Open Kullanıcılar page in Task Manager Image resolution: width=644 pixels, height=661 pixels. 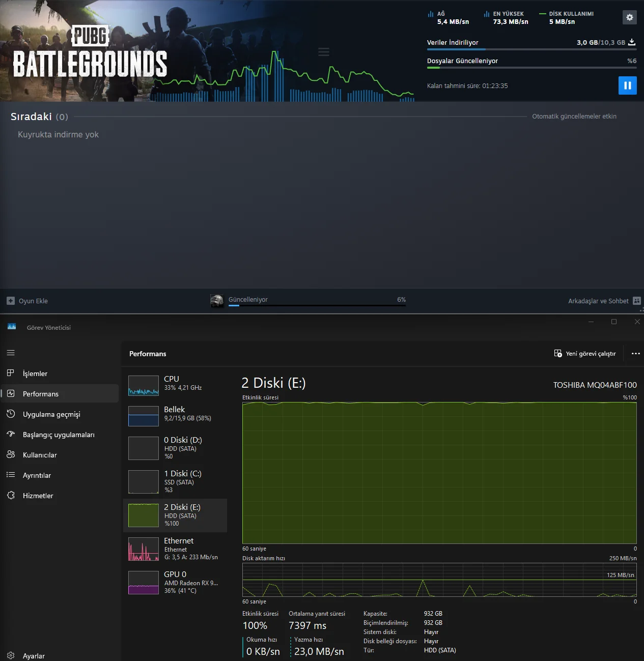coord(60,454)
